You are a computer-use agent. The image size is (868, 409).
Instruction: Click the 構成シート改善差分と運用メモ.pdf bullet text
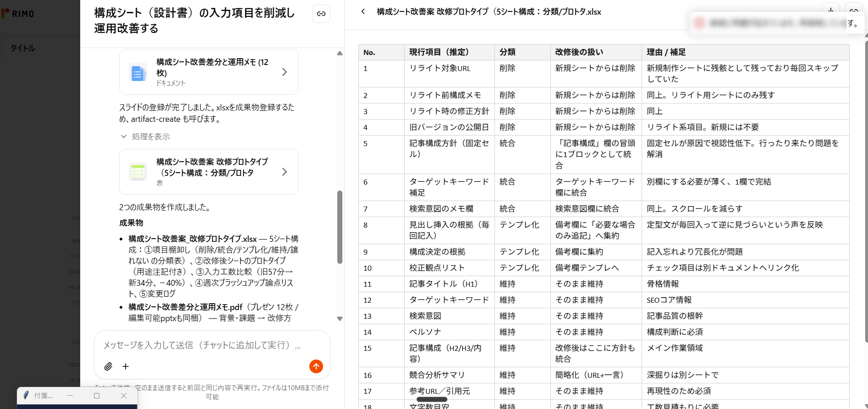pos(185,307)
